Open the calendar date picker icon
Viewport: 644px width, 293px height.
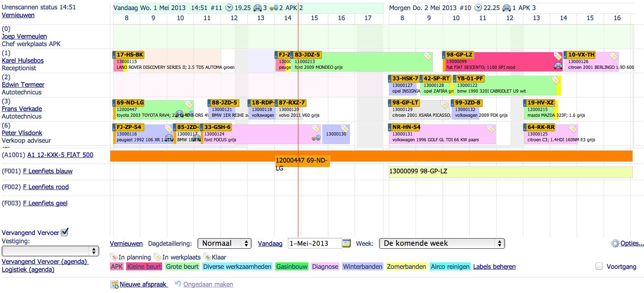pyautogui.click(x=346, y=243)
